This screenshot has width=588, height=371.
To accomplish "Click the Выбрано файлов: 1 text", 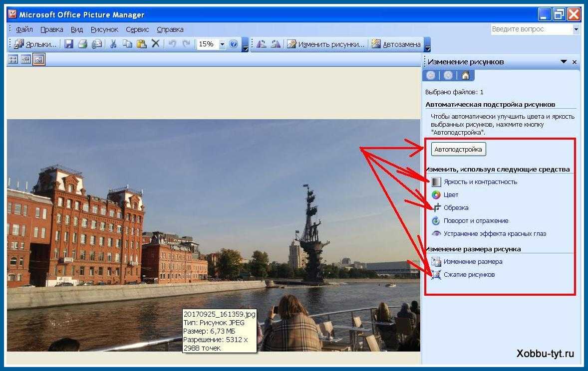I will pos(454,92).
